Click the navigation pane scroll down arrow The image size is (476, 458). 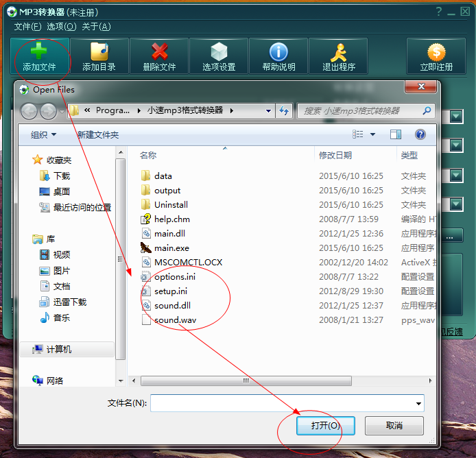(x=121, y=381)
